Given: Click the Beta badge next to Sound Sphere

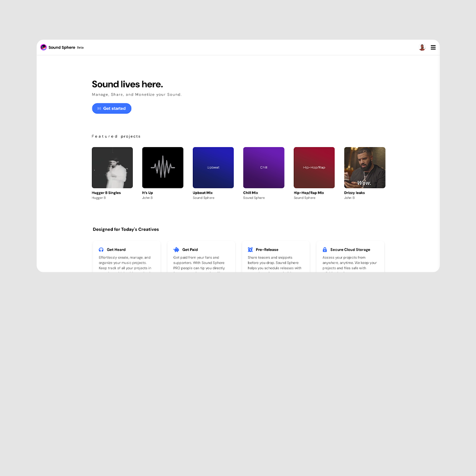Looking at the screenshot, I should [80, 48].
